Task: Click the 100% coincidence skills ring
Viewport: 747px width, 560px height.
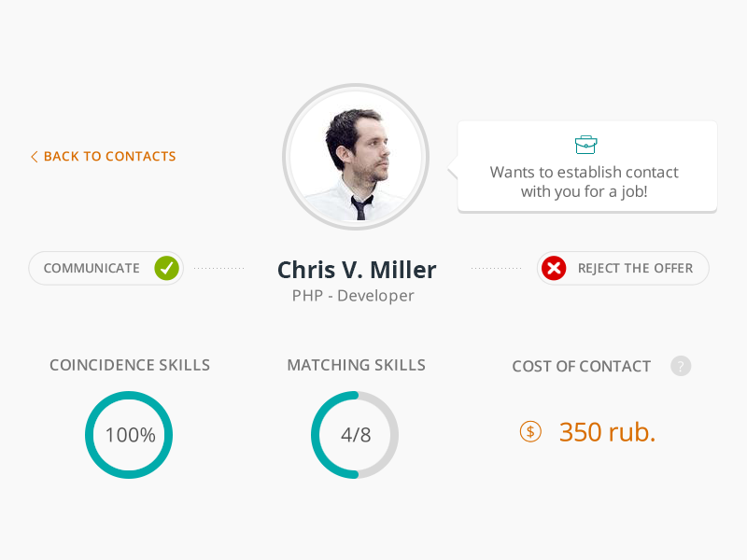Action: (x=129, y=435)
